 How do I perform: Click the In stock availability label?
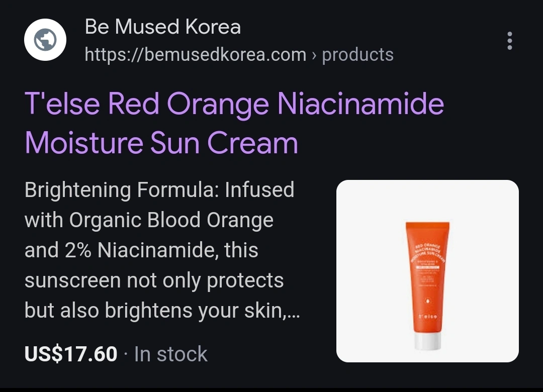point(171,354)
